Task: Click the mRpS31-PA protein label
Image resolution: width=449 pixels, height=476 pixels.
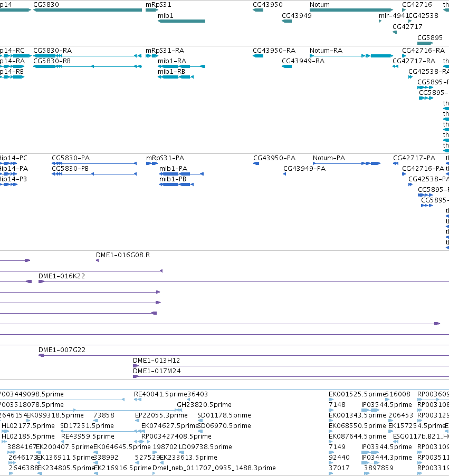Action: (165, 158)
